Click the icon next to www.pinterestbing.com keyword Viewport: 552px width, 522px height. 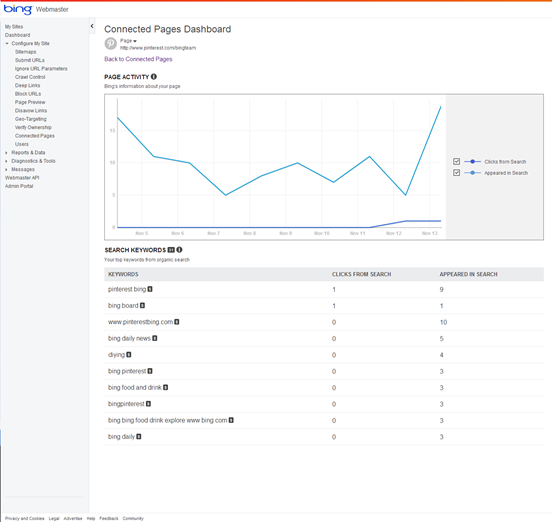[x=177, y=322]
